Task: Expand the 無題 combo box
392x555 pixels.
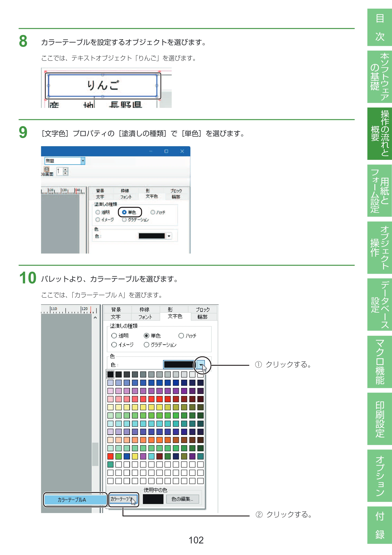Action: click(x=83, y=161)
